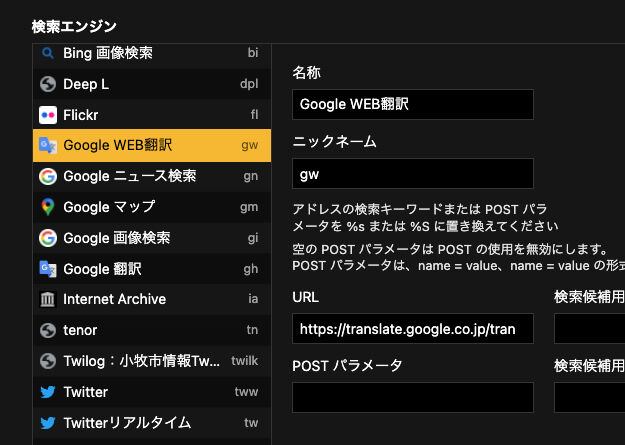Select Google マップ entry name
The height and width of the screenshot is (445, 625).
[109, 207]
